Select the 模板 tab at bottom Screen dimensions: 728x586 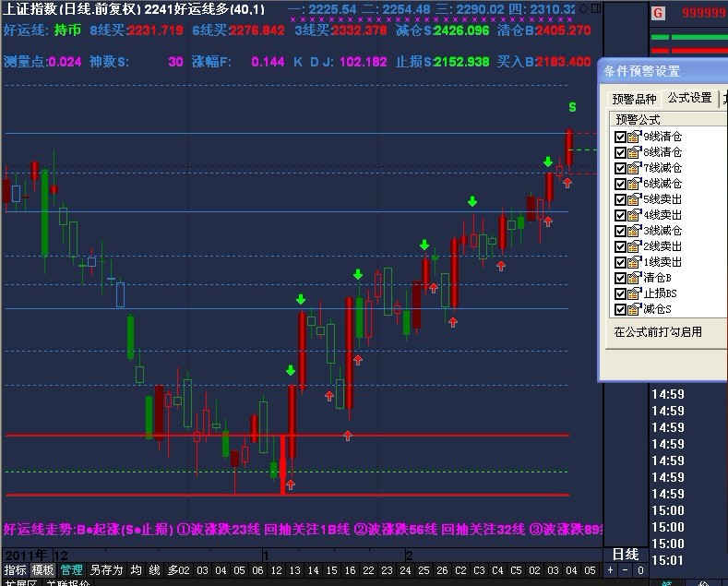point(42,570)
